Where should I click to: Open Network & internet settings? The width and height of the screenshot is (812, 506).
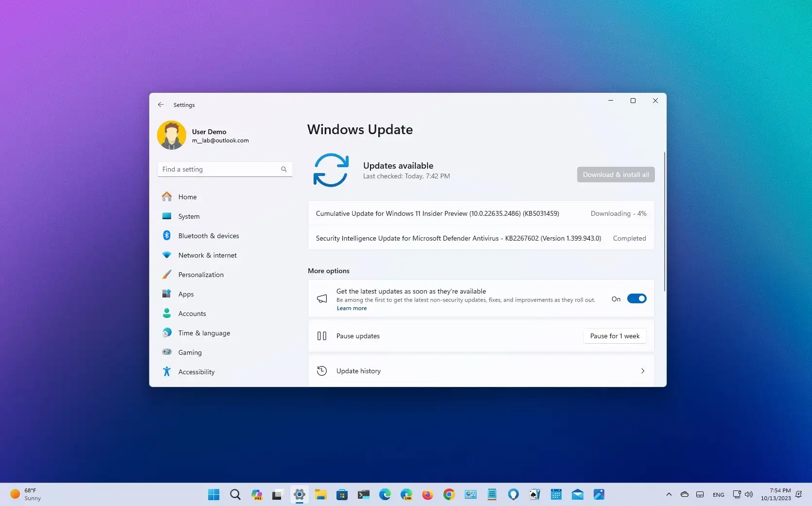pyautogui.click(x=225, y=255)
